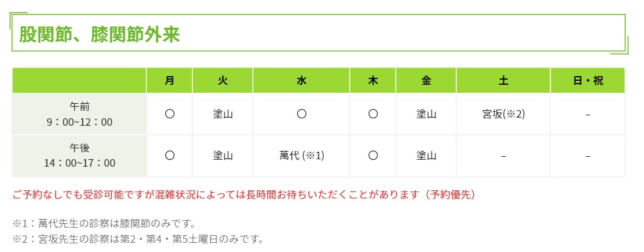644x252 pixels.
Task: Click the Monday morning circle mark
Action: pyautogui.click(x=169, y=114)
